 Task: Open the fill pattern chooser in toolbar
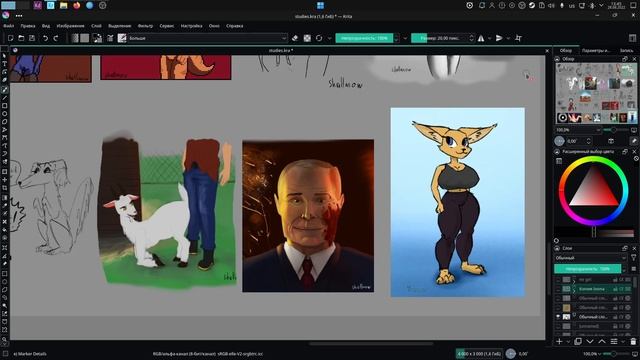(x=84, y=38)
